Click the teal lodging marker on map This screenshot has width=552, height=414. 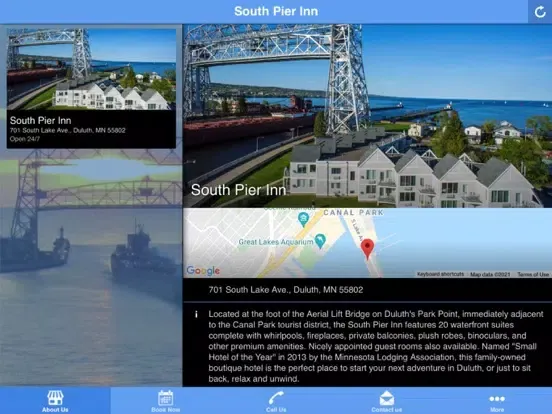click(303, 219)
